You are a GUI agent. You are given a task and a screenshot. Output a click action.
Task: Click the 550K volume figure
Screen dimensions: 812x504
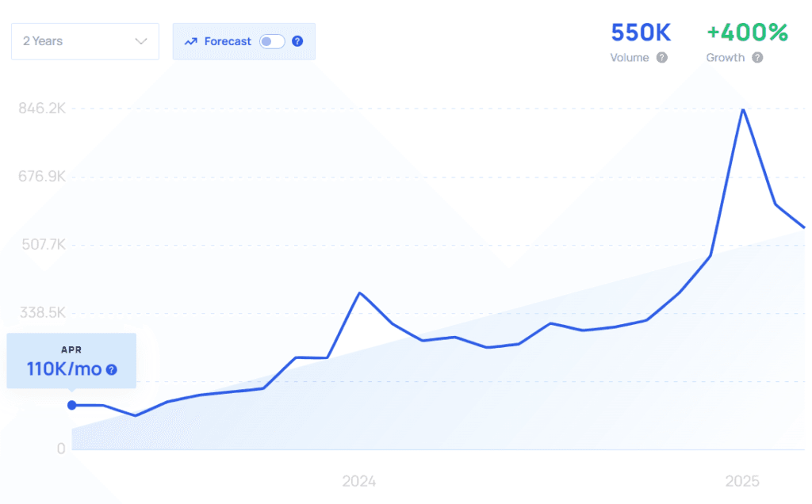tap(641, 33)
